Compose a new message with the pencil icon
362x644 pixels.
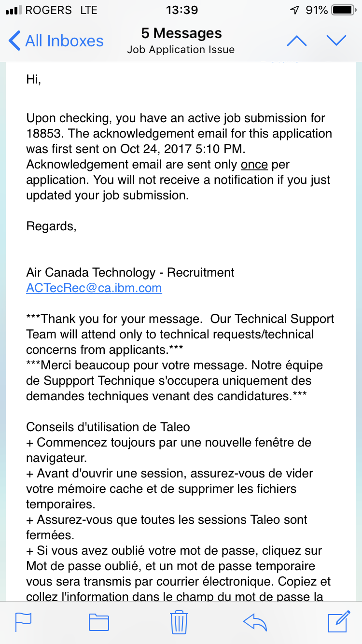pyautogui.click(x=339, y=621)
